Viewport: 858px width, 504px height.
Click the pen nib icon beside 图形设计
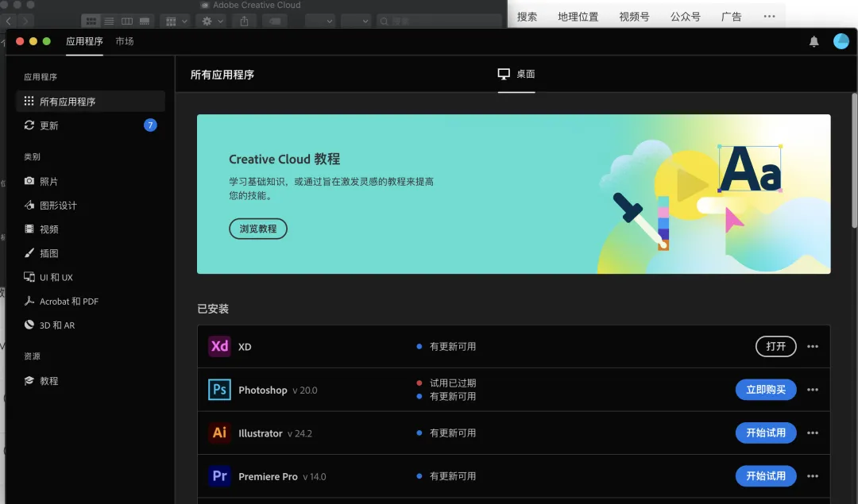tap(29, 205)
